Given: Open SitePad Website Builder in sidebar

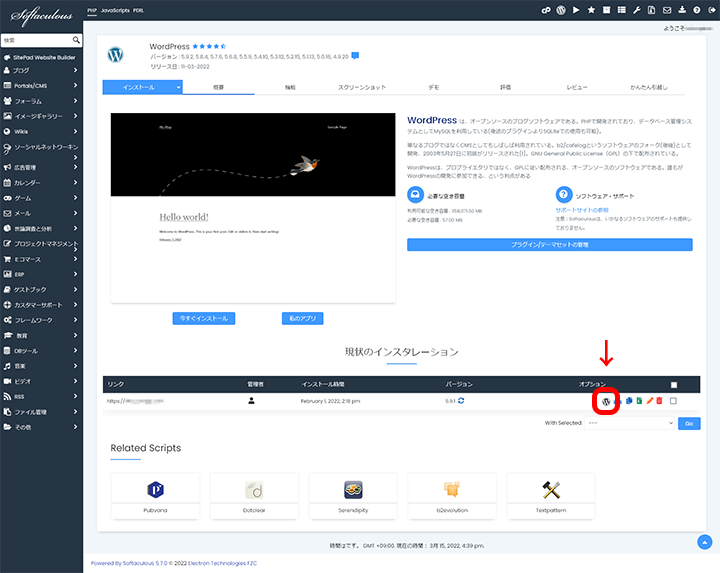Looking at the screenshot, I should click(x=40, y=57).
